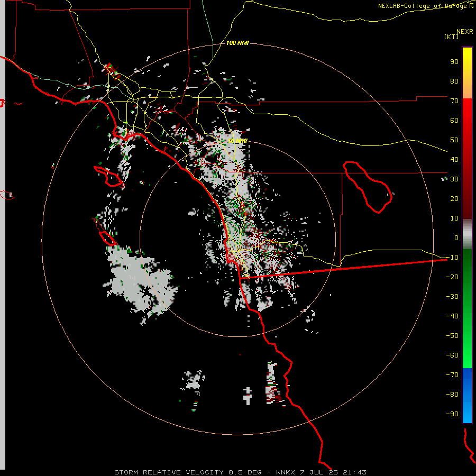Click the positive 80 scale label
Screen dimensions: 476x476
pyautogui.click(x=454, y=81)
